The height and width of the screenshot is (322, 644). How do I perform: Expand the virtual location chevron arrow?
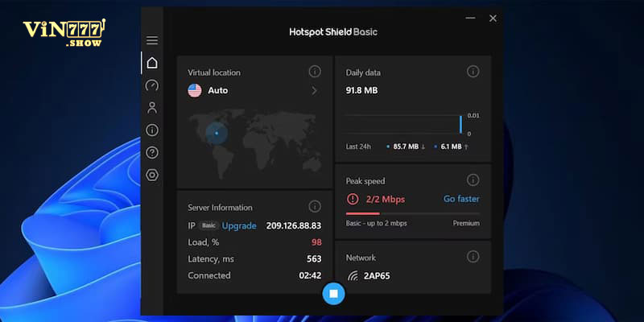(315, 91)
